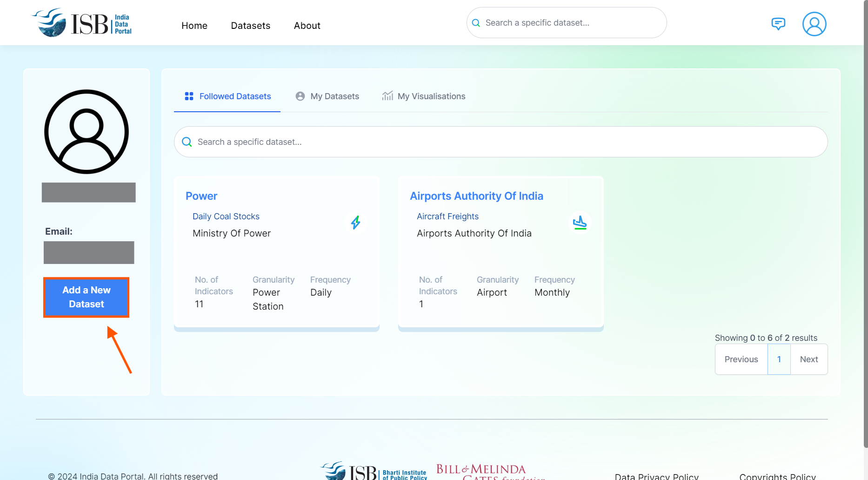The width and height of the screenshot is (868, 480).
Task: Go to the Home page
Action: click(x=194, y=26)
